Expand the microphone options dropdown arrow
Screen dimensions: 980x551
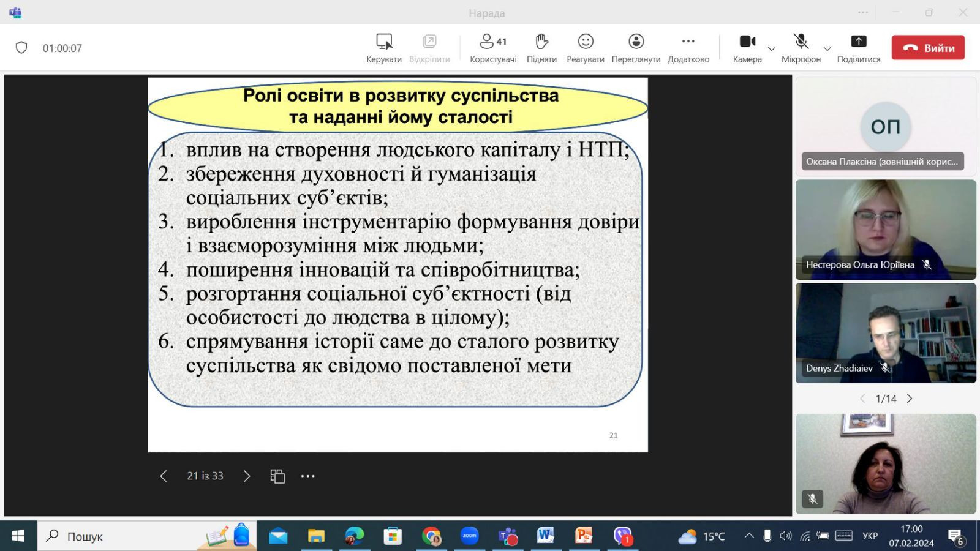[827, 48]
